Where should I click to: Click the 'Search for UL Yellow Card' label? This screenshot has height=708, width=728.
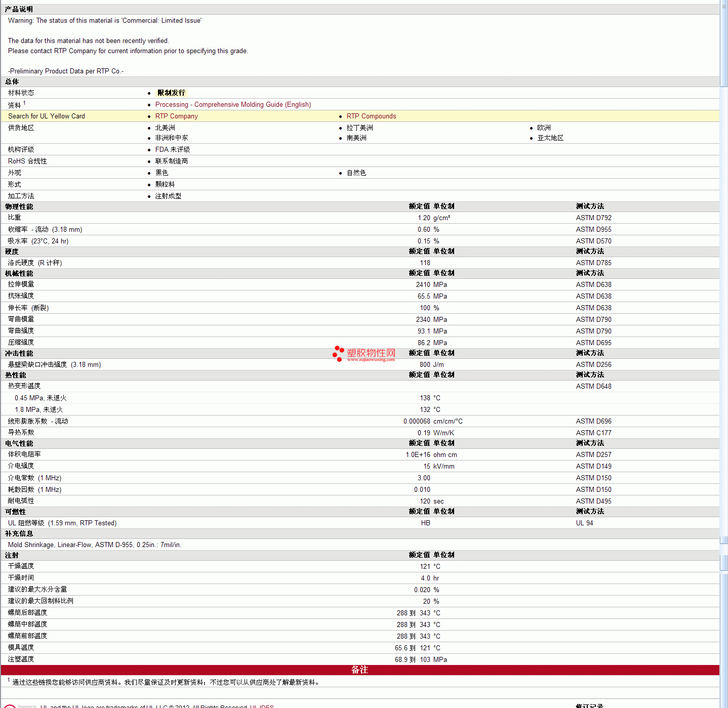[x=47, y=116]
